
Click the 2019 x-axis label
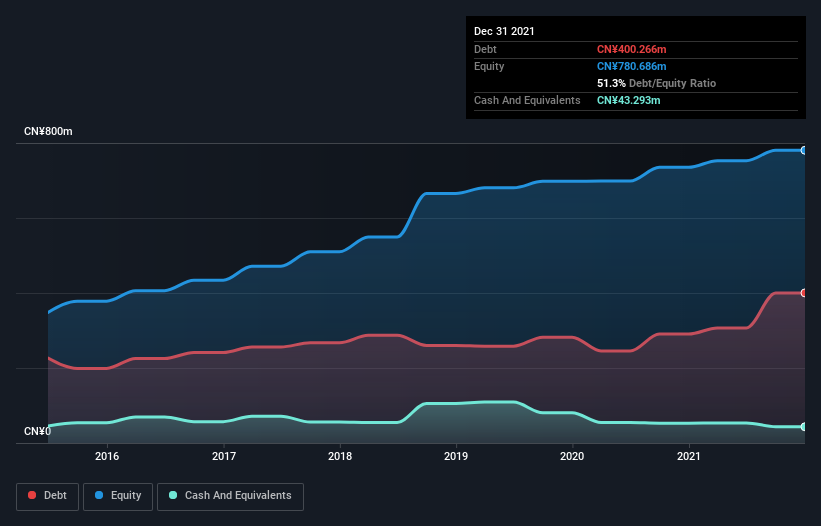[456, 456]
